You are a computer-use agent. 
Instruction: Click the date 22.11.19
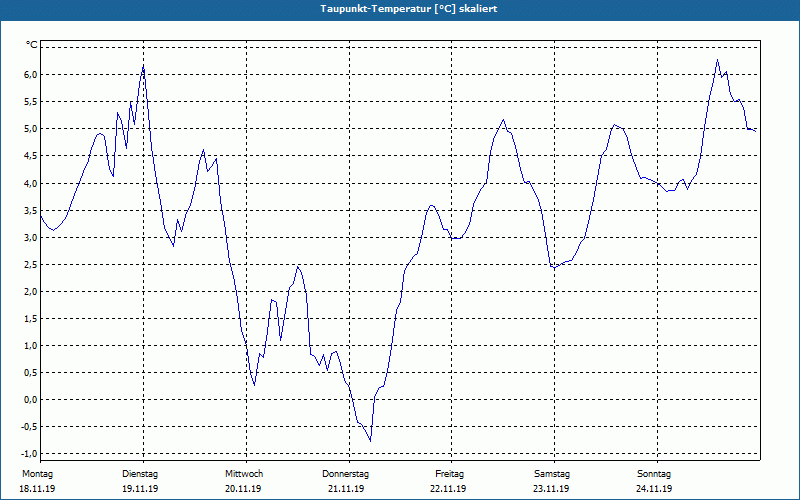click(448, 489)
